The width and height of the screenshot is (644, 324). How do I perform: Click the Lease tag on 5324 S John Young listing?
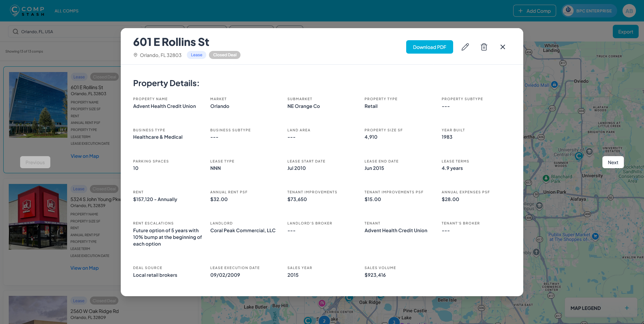(79, 189)
